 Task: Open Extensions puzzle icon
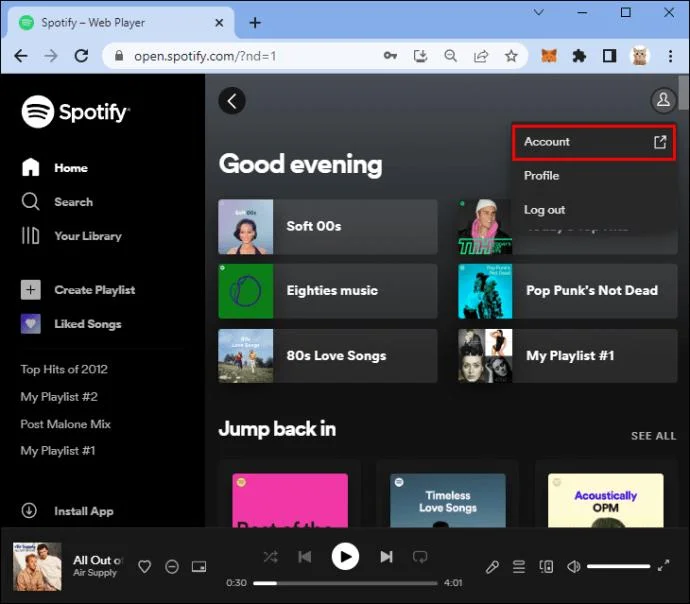(x=579, y=56)
